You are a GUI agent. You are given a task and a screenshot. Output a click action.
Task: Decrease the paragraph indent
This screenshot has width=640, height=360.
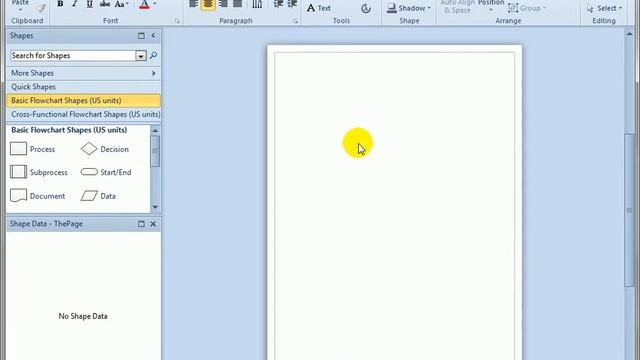278,4
